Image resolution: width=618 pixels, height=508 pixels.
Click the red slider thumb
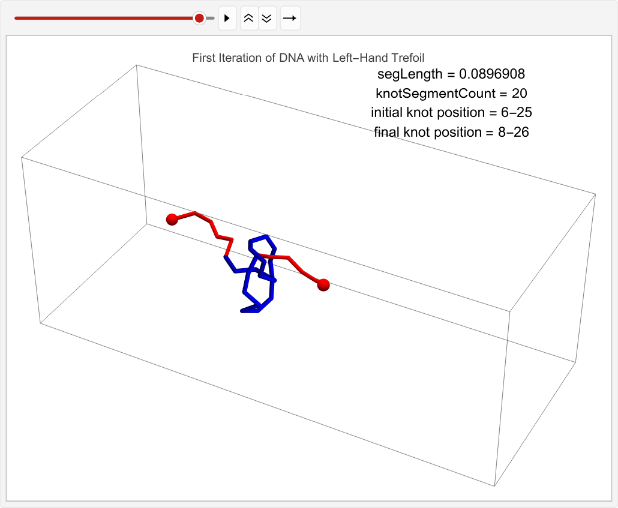click(x=199, y=18)
